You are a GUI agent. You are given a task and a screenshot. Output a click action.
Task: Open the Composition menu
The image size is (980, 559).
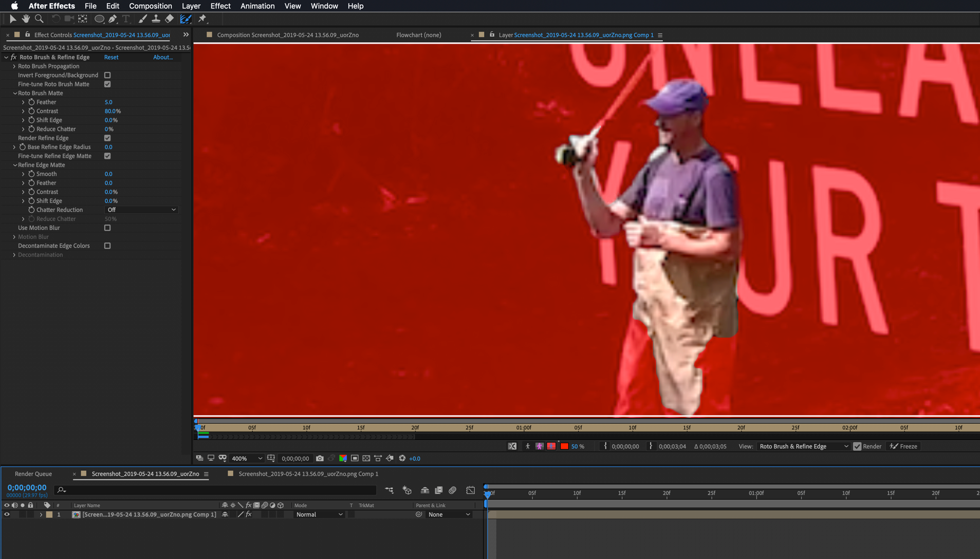150,6
